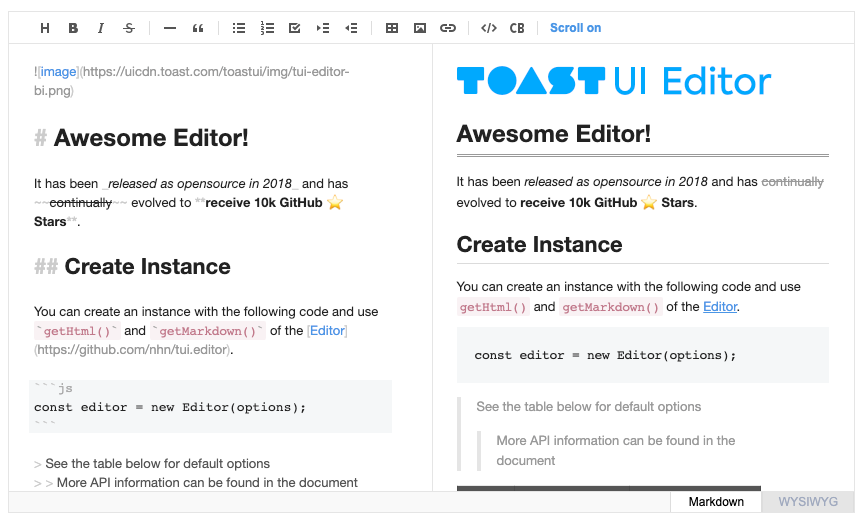The height and width of the screenshot is (523, 865).
Task: Click getMarkdown() inline code in preview
Action: tap(611, 307)
